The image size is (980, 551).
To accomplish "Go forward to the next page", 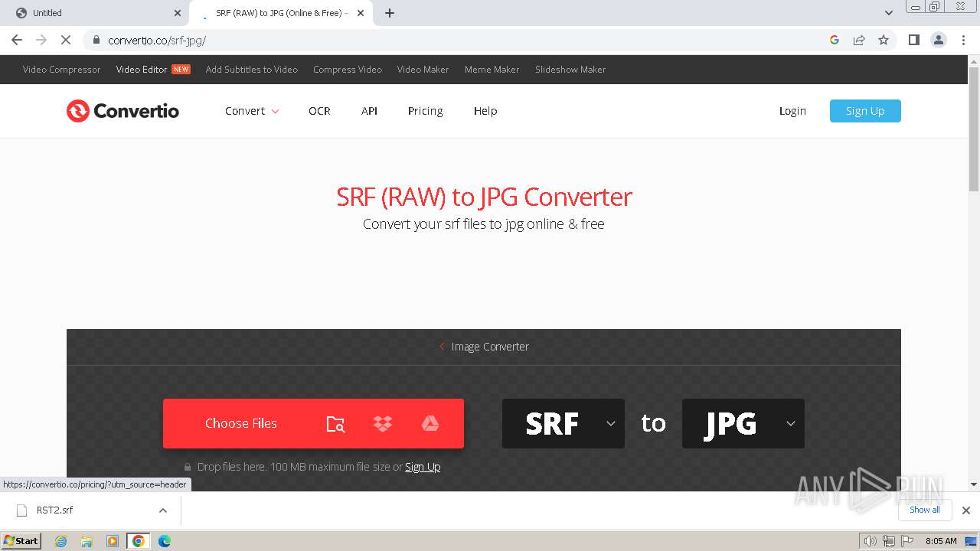I will 41,40.
